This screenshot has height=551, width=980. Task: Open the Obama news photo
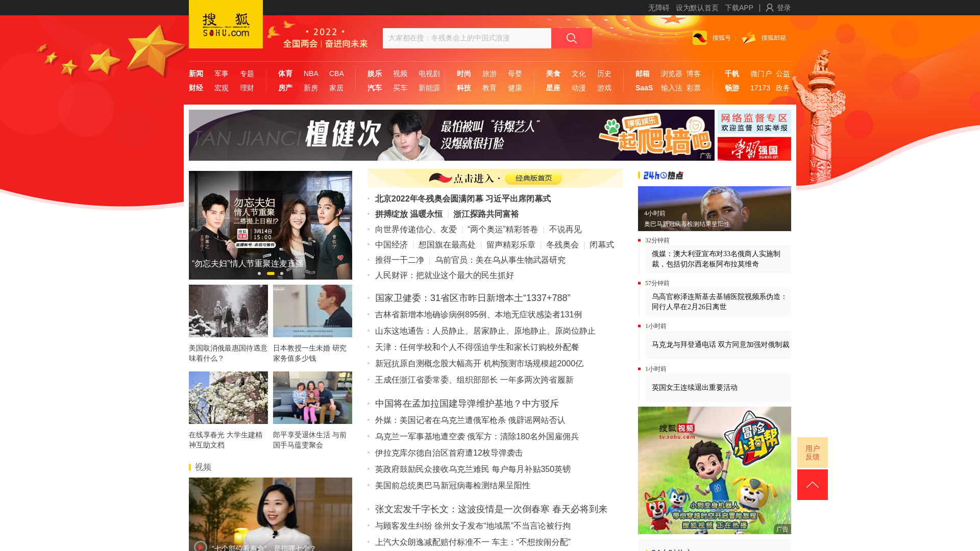715,209
